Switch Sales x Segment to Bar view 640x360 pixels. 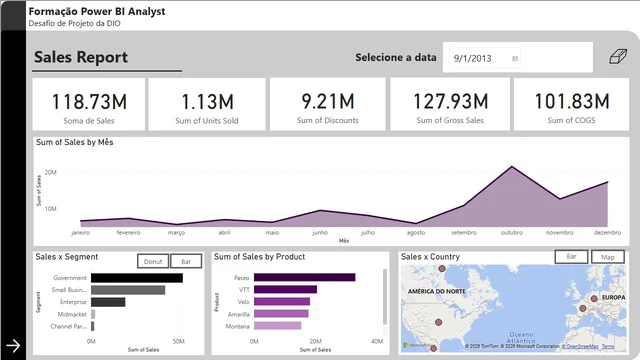tap(186, 261)
